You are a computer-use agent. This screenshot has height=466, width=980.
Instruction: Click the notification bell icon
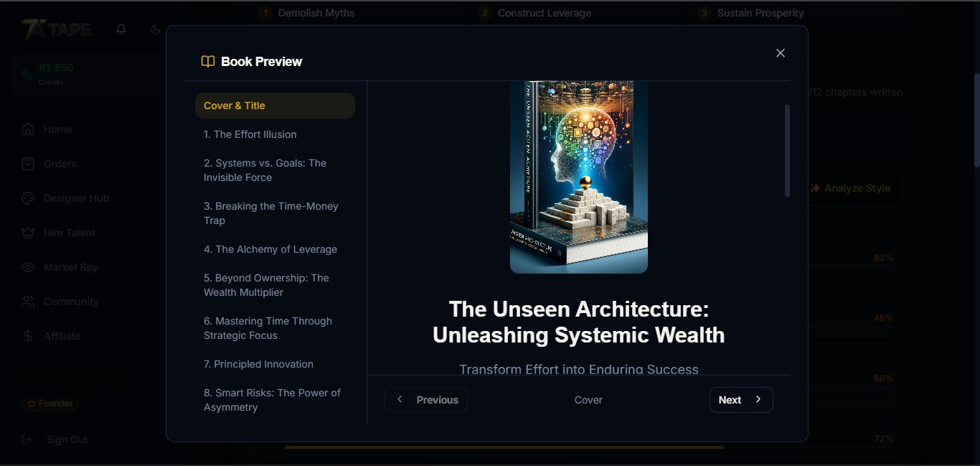tap(121, 29)
